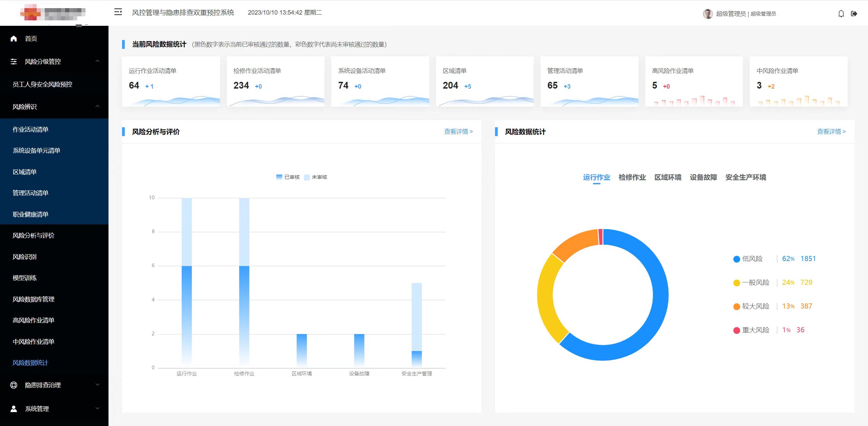
Task: Switch to the 运行作业 tab
Action: pos(596,177)
